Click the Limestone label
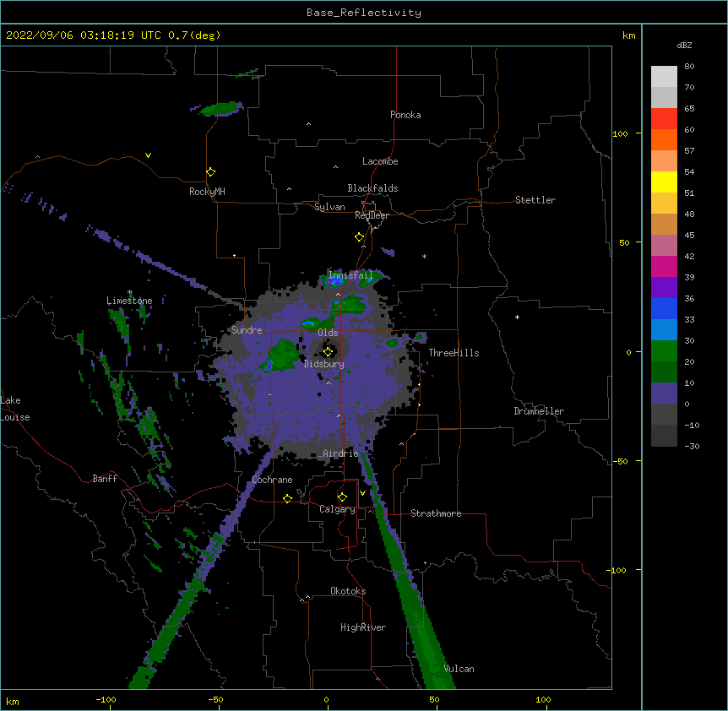 (129, 301)
